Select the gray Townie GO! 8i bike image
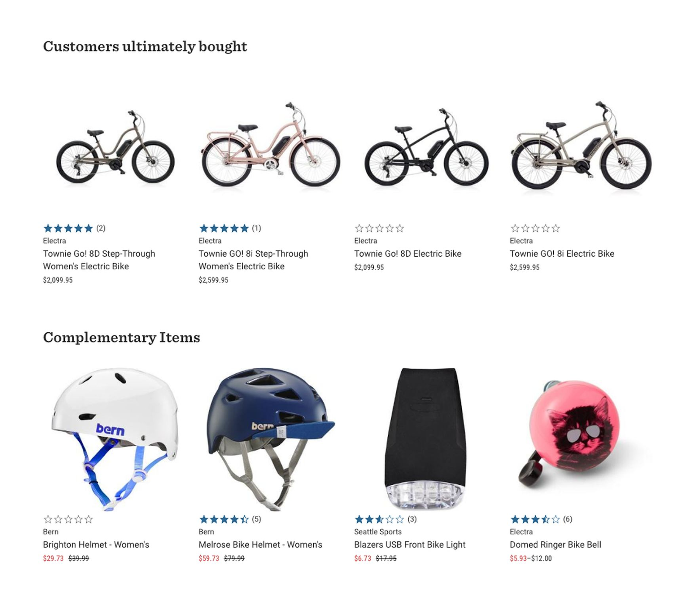This screenshot has height=616, width=697. 581,145
